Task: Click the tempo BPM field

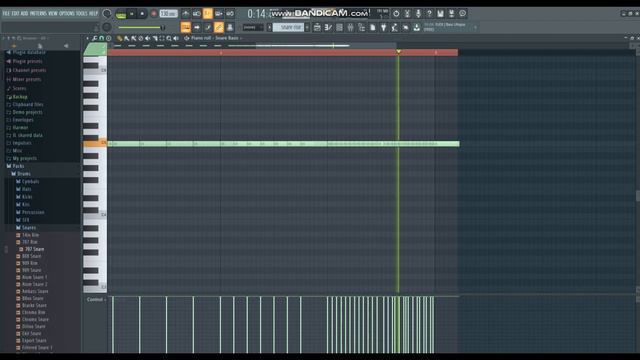Action: point(168,13)
